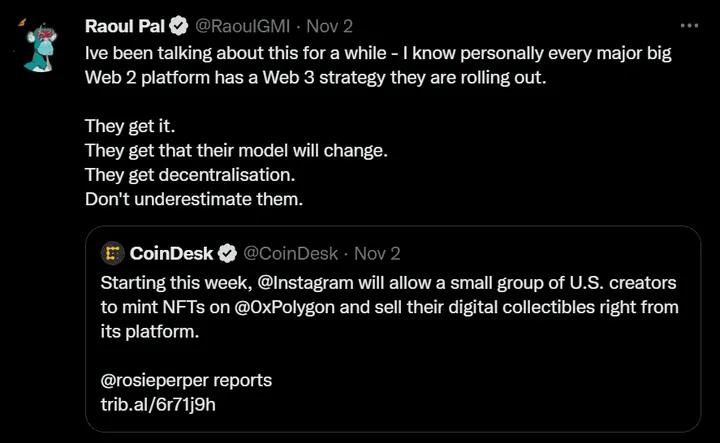
Task: Click the verified badge next to CoinDesk
Action: click(228, 253)
